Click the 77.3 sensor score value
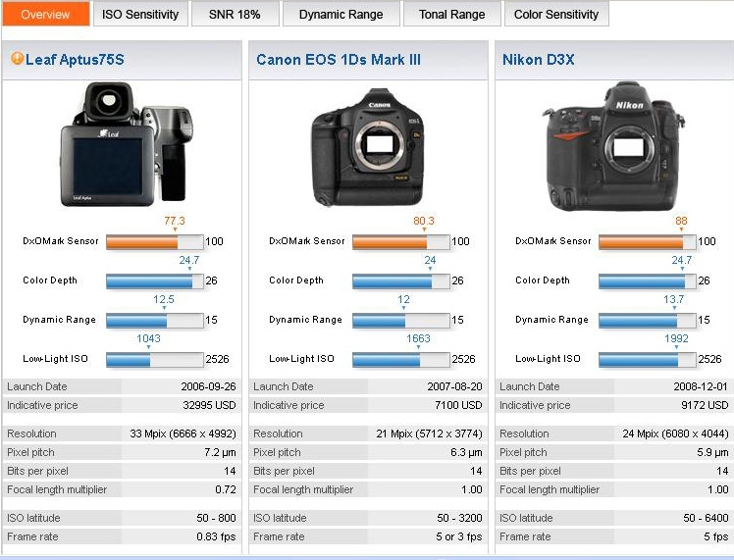 click(175, 221)
